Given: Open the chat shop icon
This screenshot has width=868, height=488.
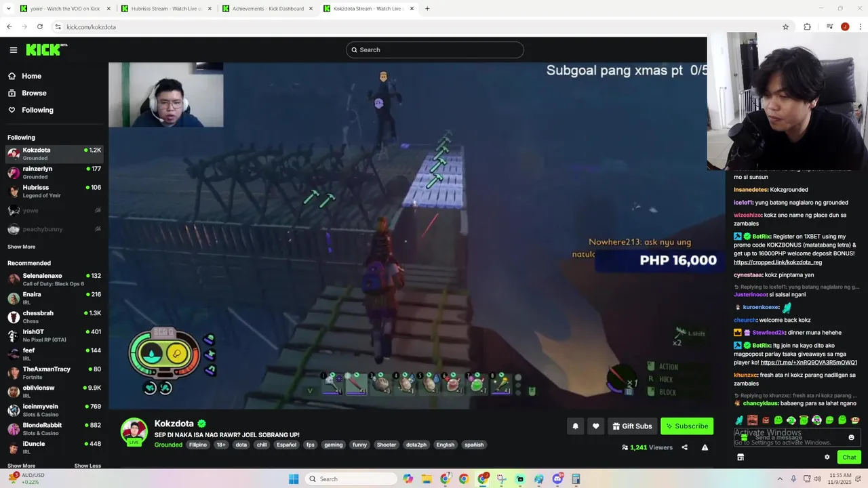Looking at the screenshot, I should point(741,457).
